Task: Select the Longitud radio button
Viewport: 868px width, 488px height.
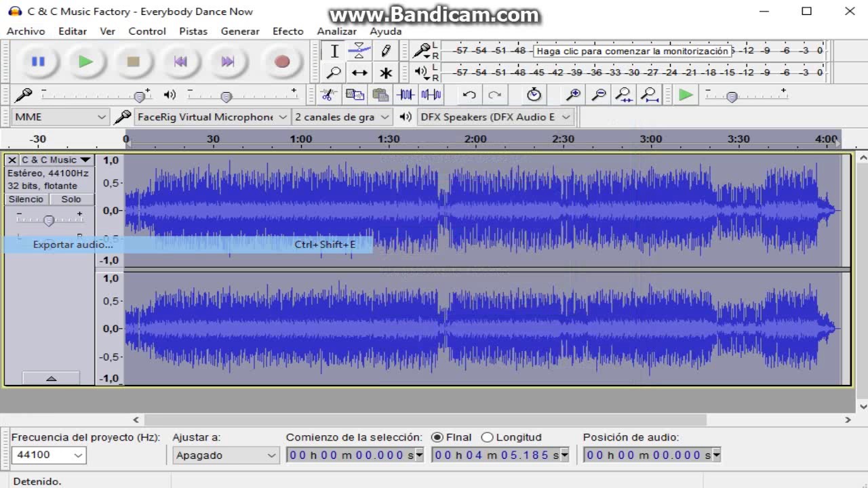Action: click(x=487, y=437)
